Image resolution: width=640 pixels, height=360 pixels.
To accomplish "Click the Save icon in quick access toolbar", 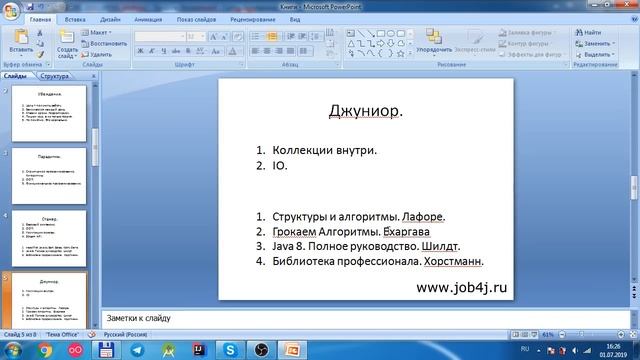I will coord(31,7).
